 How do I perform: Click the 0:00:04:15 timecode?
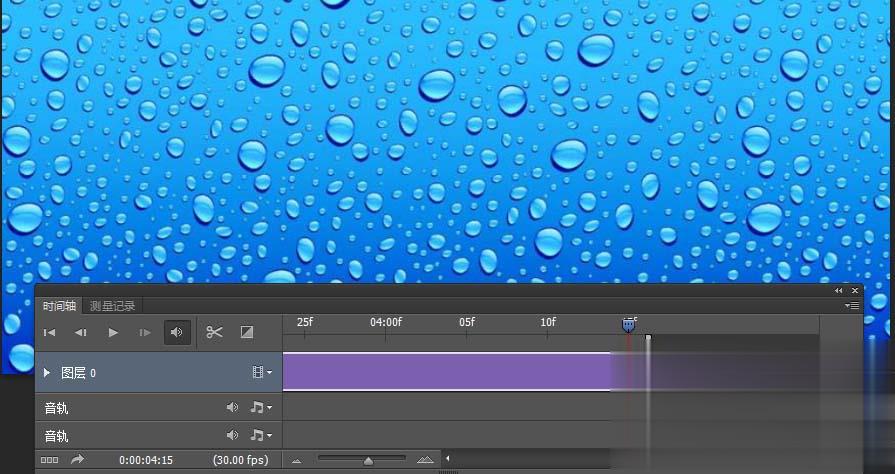(146, 460)
